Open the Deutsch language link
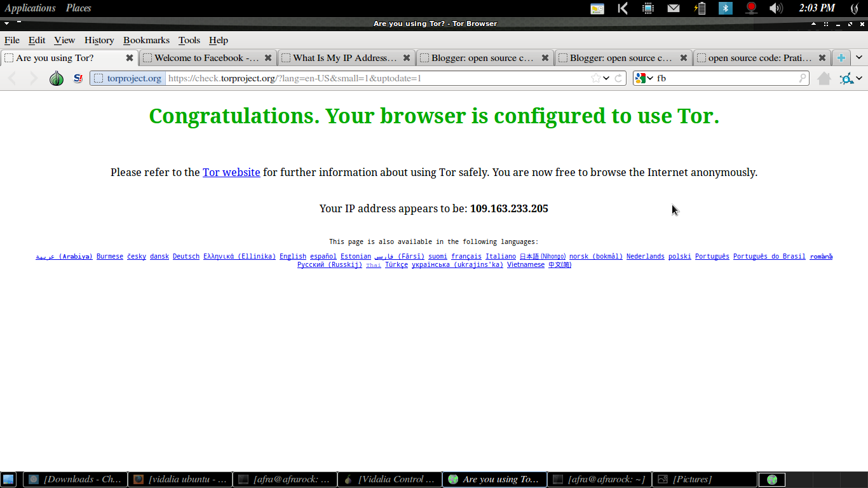Screen dimensions: 868x488 pyautogui.click(x=186, y=257)
